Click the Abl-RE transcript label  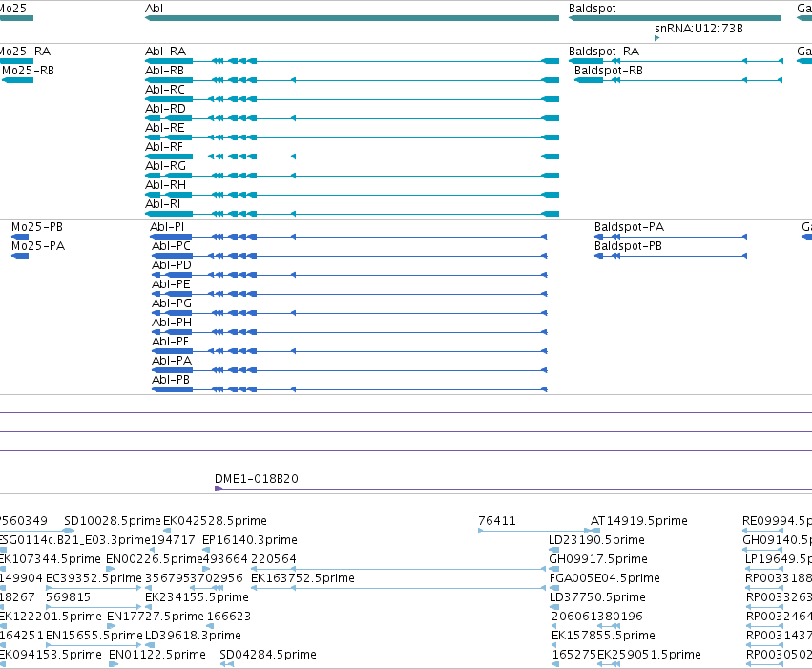click(x=165, y=128)
